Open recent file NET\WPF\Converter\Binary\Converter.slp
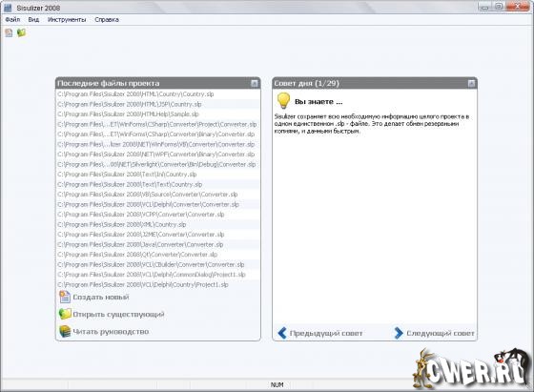 pyautogui.click(x=156, y=155)
